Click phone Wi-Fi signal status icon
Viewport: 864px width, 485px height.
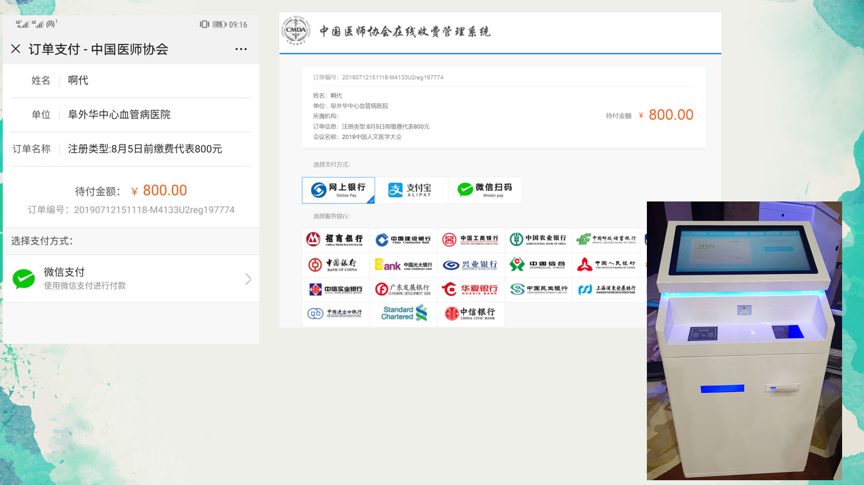click(x=51, y=24)
